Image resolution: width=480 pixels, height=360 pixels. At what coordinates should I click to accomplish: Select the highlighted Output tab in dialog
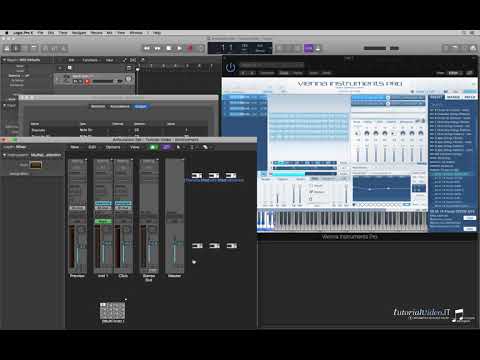(x=140, y=106)
